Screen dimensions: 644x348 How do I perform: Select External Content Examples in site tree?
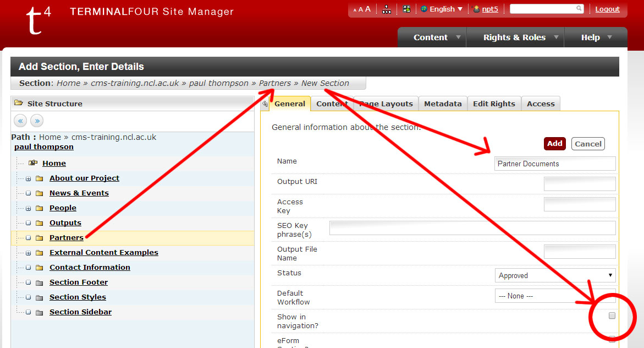click(103, 253)
